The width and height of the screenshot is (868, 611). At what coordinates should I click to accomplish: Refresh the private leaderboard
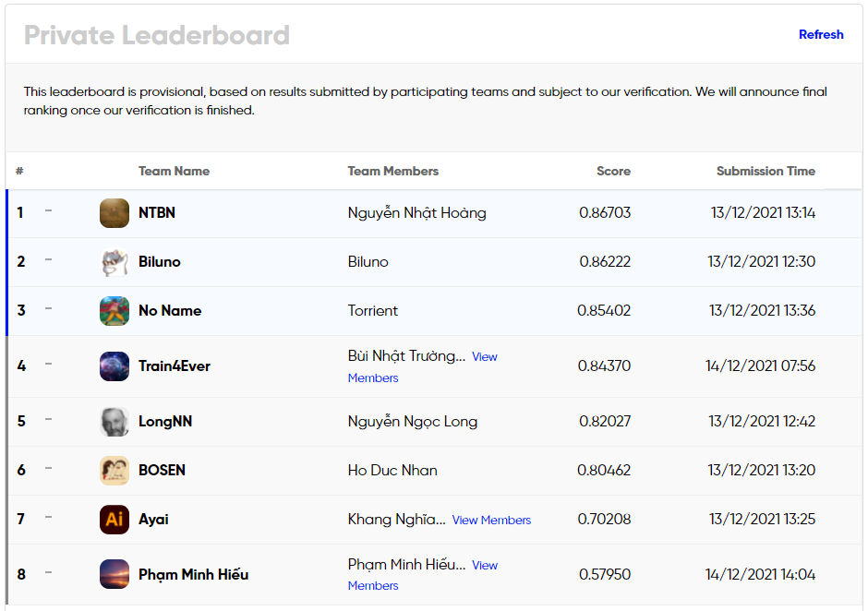(820, 34)
